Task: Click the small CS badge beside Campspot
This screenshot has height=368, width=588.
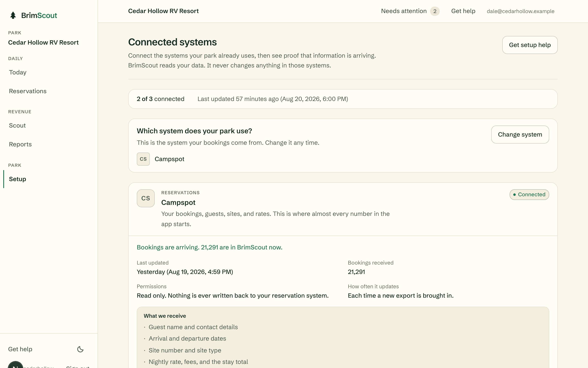Action: pos(143,159)
